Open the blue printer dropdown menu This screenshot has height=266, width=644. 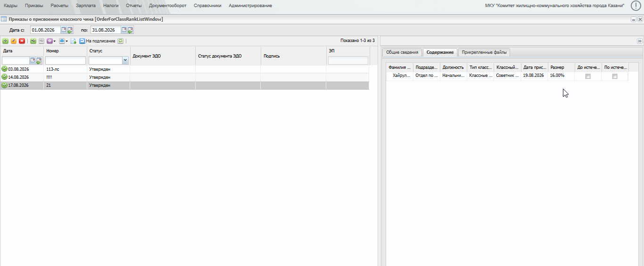coord(63,41)
